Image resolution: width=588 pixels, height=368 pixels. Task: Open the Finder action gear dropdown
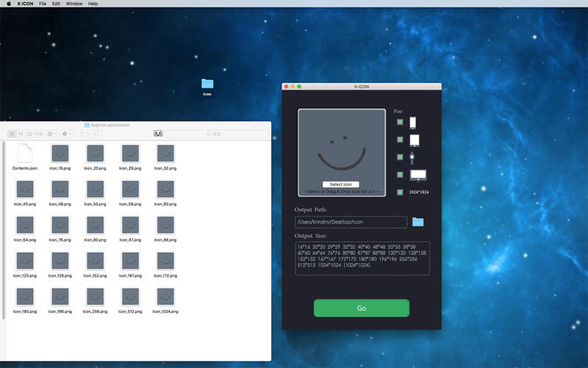[x=66, y=134]
